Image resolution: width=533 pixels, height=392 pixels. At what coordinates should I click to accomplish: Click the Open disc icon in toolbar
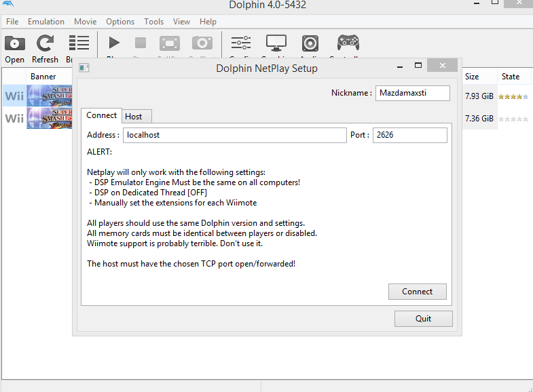click(x=15, y=43)
